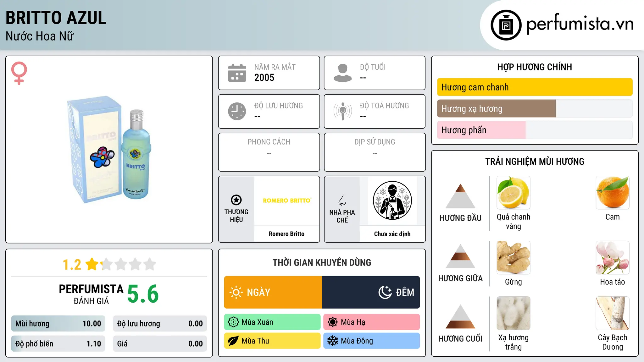Click the perfumer illustration icon
Image resolution: width=644 pixels, height=362 pixels.
click(x=392, y=200)
